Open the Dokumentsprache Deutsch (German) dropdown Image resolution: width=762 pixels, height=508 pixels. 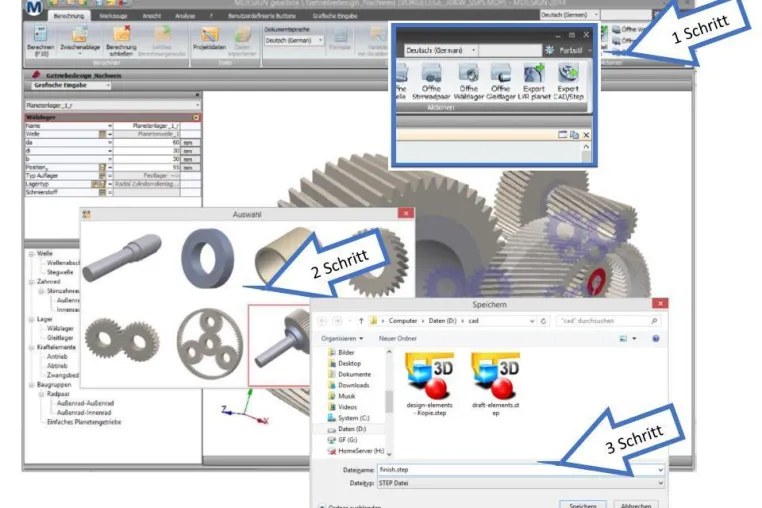point(294,40)
